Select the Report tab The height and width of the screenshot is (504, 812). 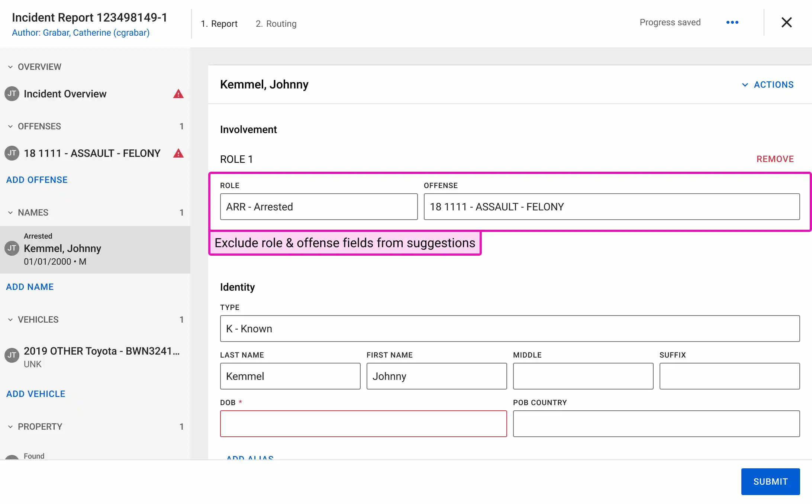pos(219,23)
